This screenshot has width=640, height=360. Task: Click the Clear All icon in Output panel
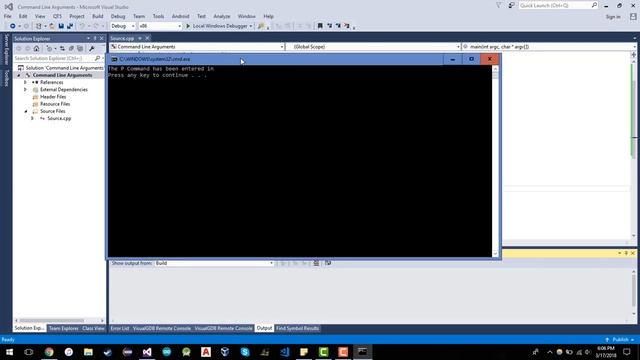[316, 263]
